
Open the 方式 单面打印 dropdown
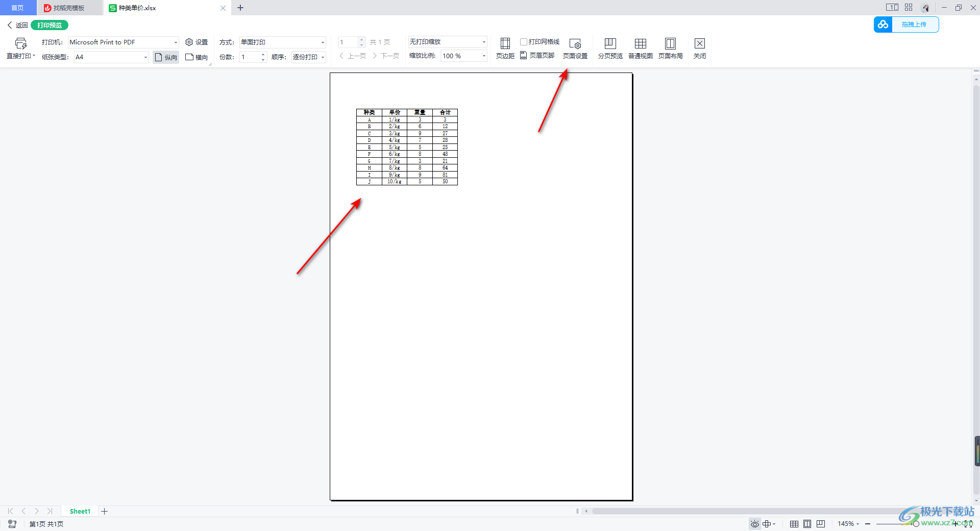[283, 42]
